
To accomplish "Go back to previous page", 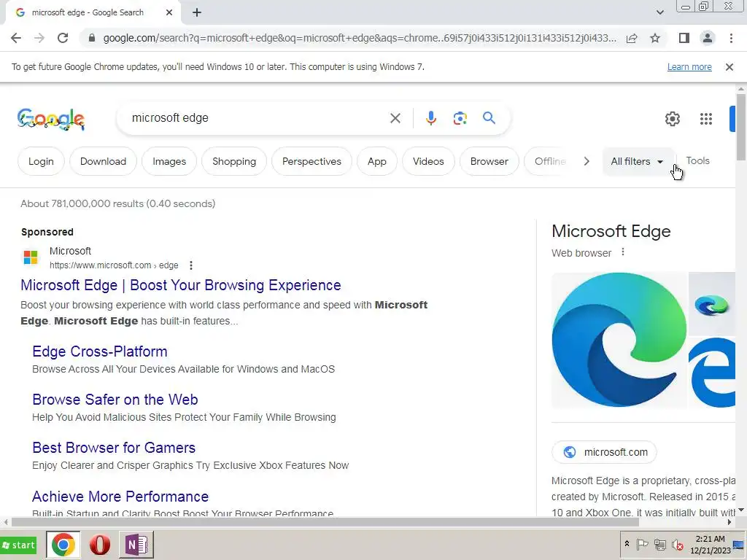I will point(16,38).
